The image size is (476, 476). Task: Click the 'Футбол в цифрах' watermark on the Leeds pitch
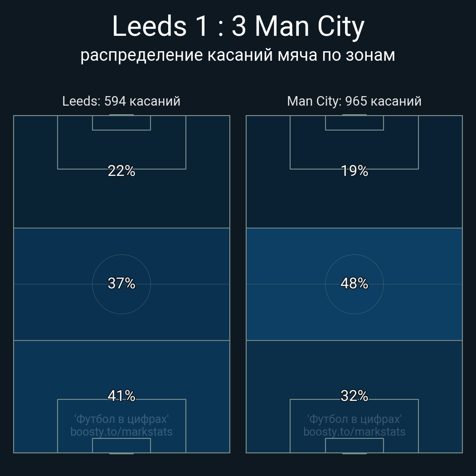(x=121, y=419)
